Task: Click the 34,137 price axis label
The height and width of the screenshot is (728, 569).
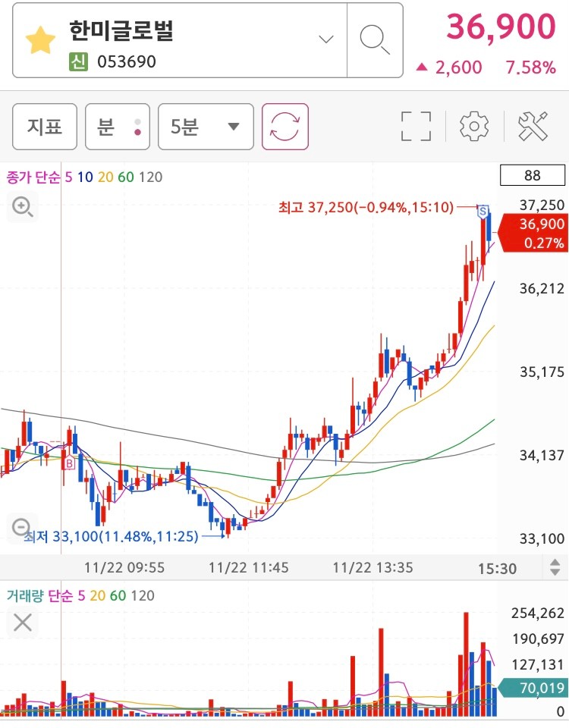Action: [542, 456]
